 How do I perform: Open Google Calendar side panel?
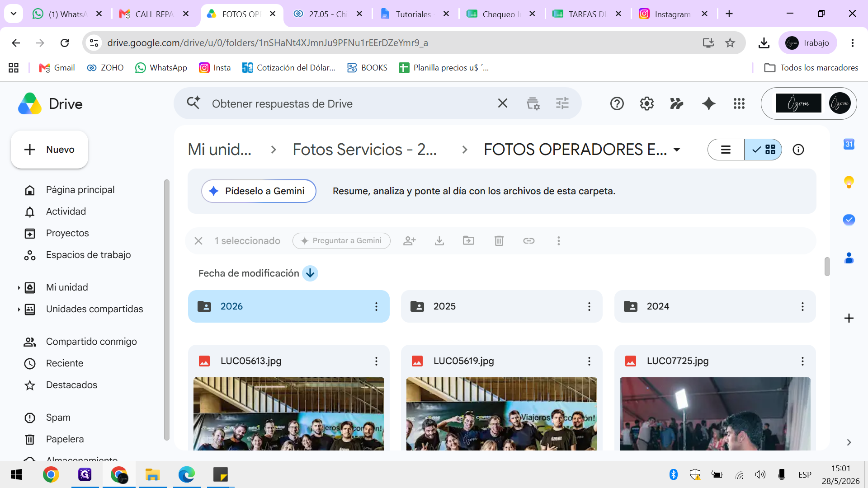click(x=849, y=144)
